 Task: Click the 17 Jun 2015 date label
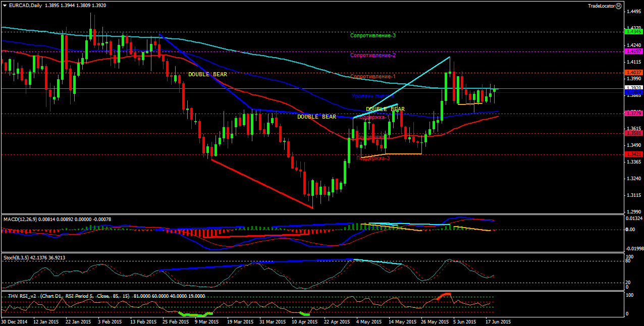[x=498, y=321]
